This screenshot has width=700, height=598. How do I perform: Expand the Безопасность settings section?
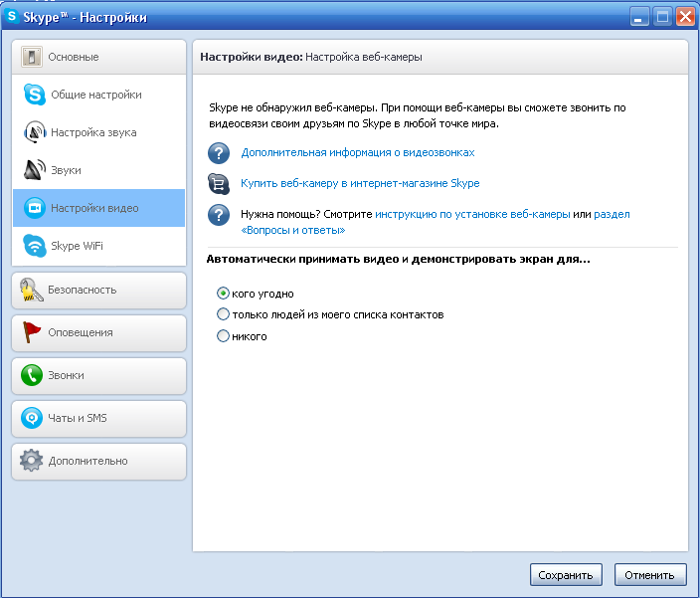tap(98, 290)
